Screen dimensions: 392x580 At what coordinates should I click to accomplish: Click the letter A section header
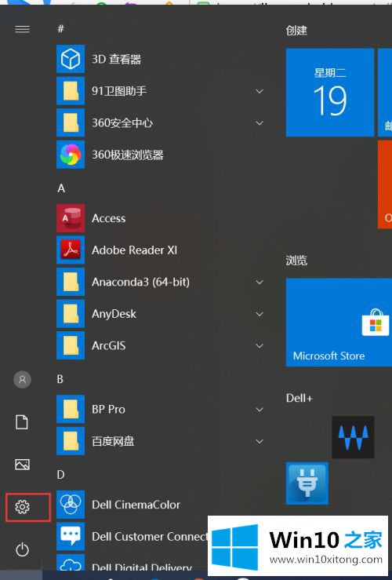point(61,188)
